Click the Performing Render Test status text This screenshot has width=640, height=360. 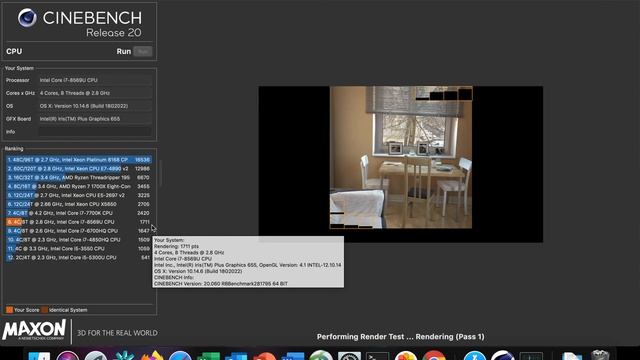click(x=400, y=337)
